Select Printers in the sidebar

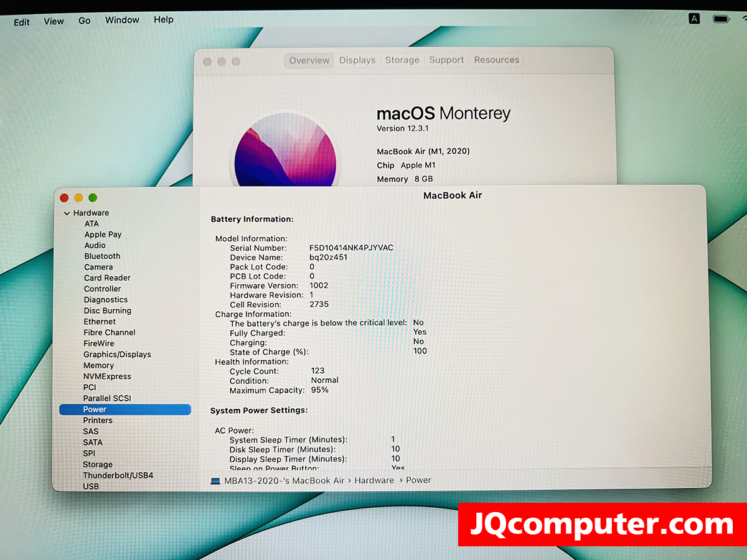point(98,421)
